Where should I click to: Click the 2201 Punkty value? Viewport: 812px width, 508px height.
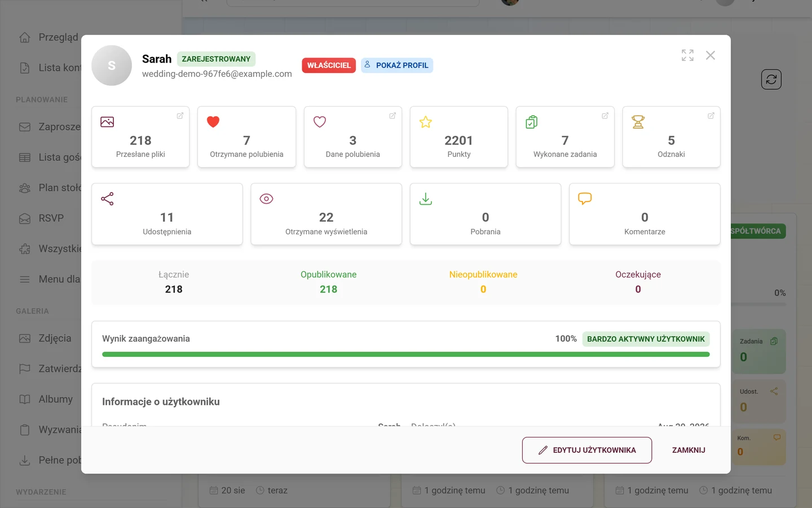tap(459, 141)
